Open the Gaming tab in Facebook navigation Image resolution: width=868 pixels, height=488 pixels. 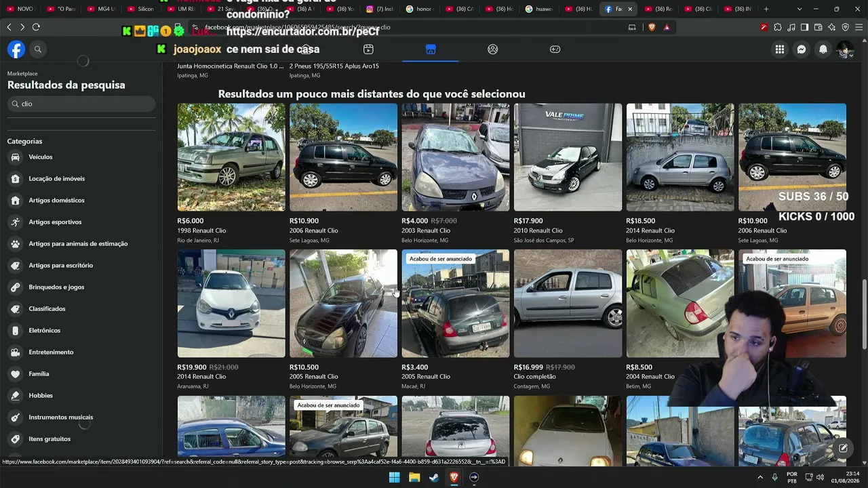(x=555, y=49)
